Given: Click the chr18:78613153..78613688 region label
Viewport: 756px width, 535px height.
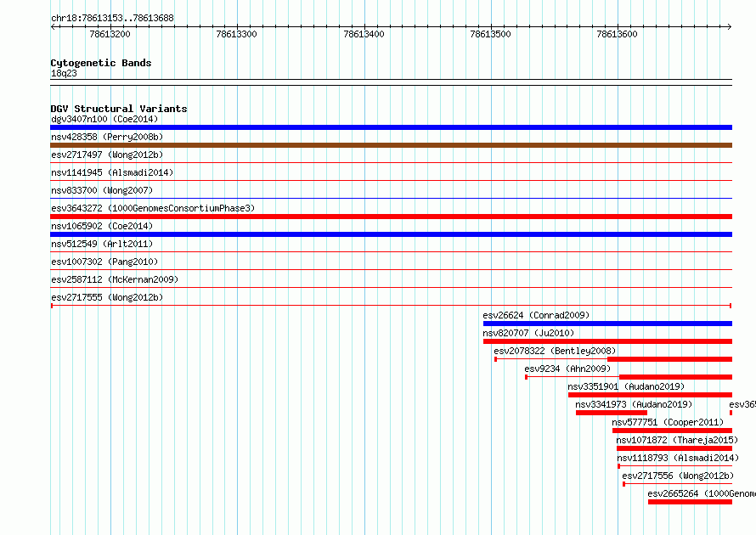Looking at the screenshot, I should click(112, 18).
